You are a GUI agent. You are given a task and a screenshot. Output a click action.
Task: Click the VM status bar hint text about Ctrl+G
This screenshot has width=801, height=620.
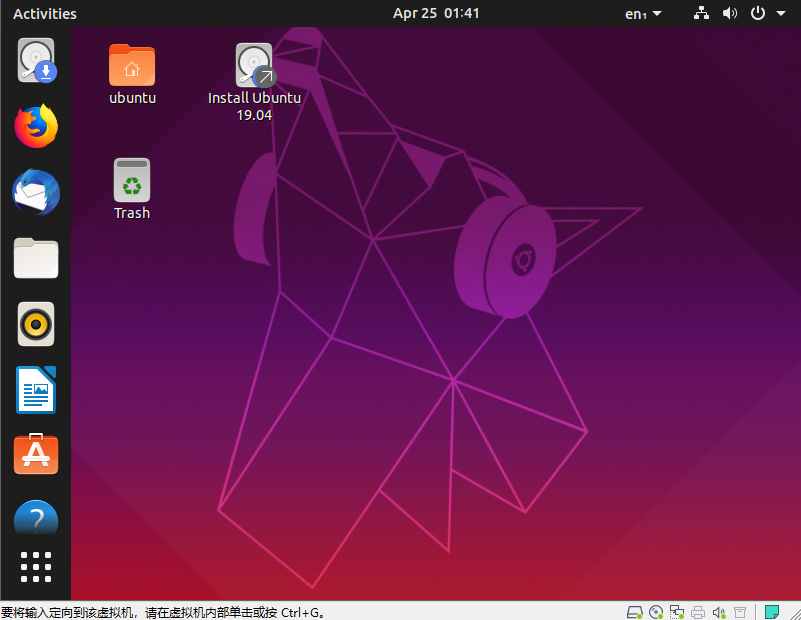click(x=163, y=612)
